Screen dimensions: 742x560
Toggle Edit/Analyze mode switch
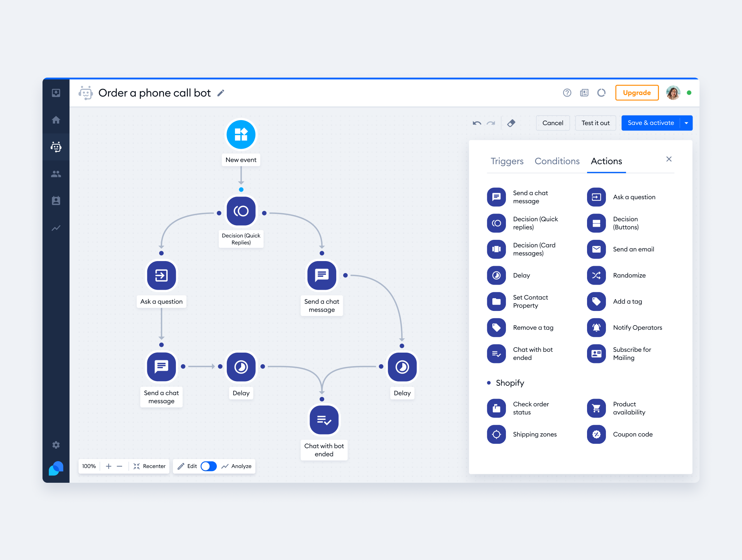coord(208,466)
